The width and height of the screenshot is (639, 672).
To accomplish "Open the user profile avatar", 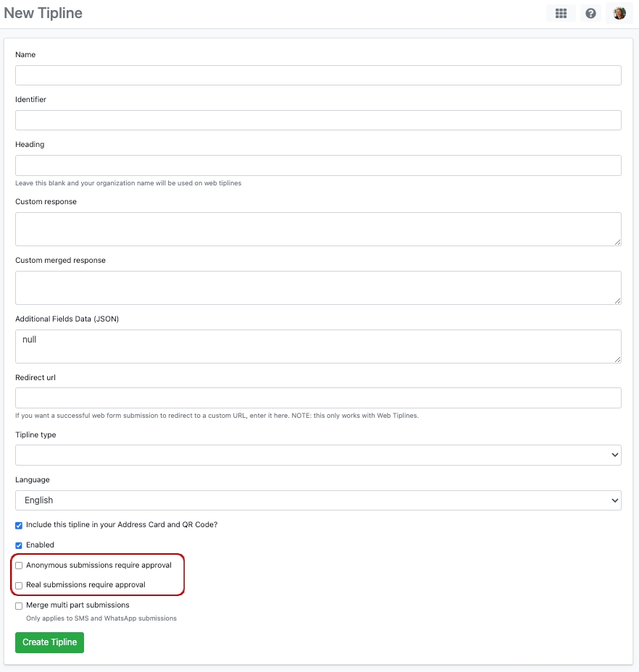I will [x=619, y=13].
